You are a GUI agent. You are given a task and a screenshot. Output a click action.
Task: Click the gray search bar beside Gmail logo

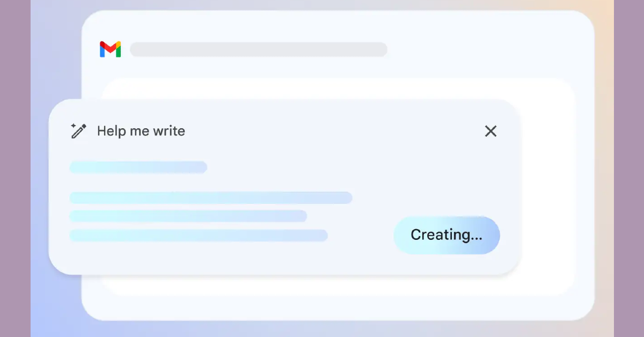pyautogui.click(x=258, y=49)
